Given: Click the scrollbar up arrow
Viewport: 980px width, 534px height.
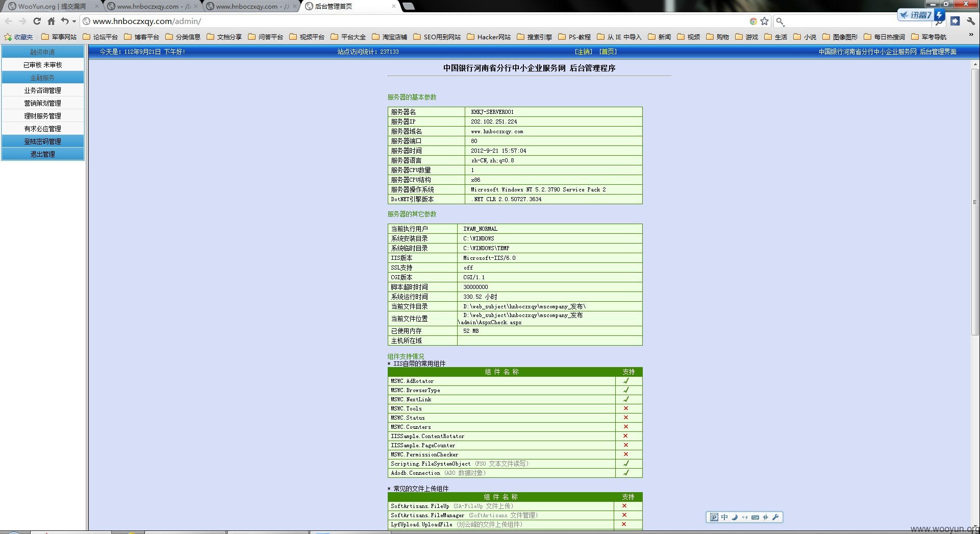Looking at the screenshot, I should (x=975, y=65).
